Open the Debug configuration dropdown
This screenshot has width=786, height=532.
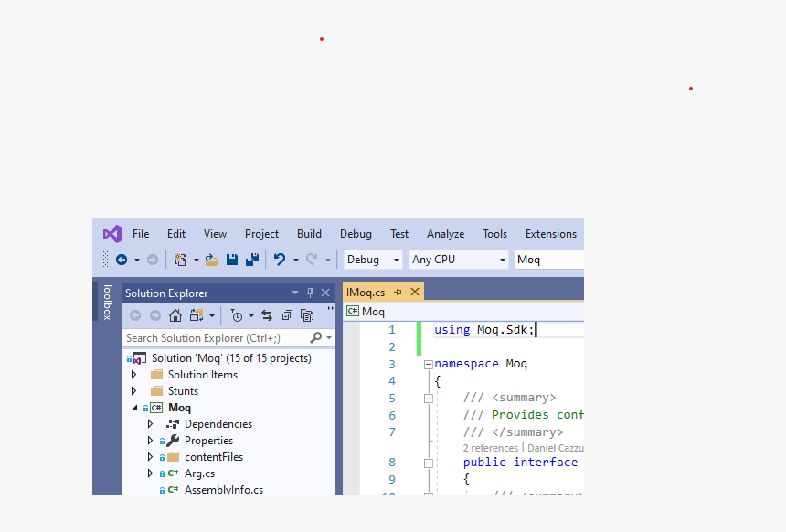[373, 260]
